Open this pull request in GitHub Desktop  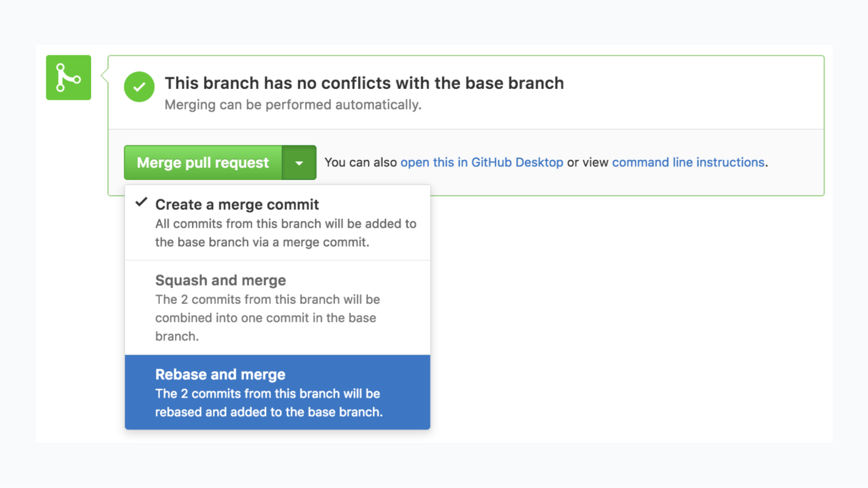point(482,162)
